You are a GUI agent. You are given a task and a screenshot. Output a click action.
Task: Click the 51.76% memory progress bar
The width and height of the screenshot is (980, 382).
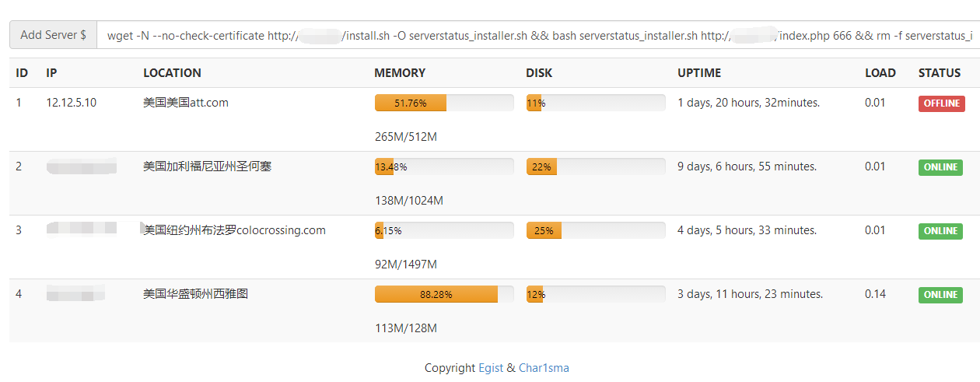444,103
